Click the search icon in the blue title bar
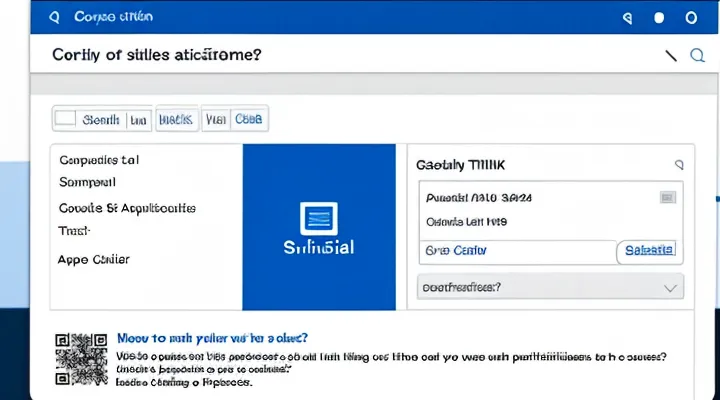This screenshot has width=720, height=400. [x=54, y=18]
